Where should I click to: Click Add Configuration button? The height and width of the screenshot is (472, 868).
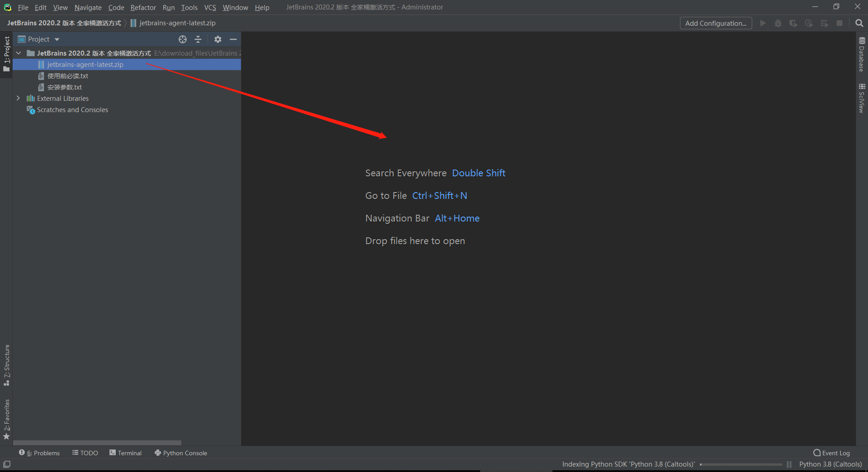(716, 23)
